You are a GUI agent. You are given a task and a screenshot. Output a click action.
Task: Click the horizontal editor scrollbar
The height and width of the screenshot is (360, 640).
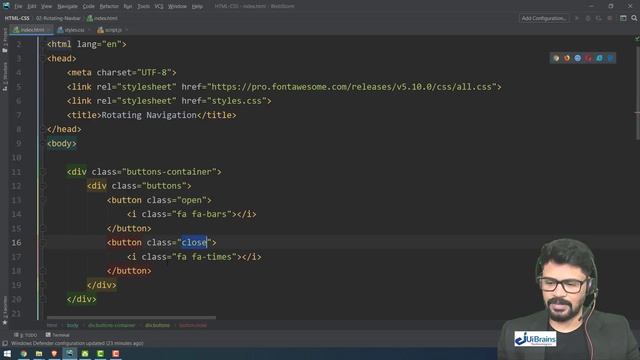(131, 317)
